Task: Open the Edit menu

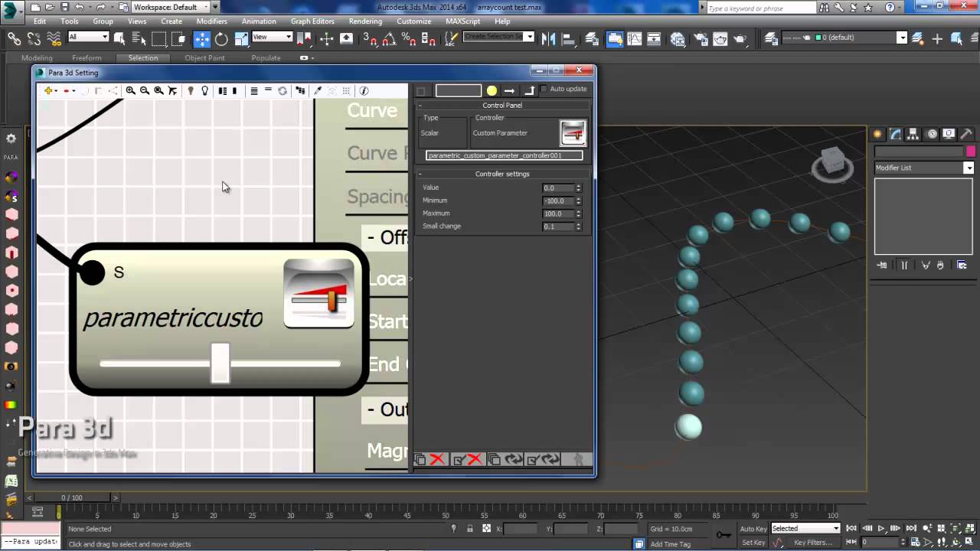Action: pyautogui.click(x=40, y=21)
